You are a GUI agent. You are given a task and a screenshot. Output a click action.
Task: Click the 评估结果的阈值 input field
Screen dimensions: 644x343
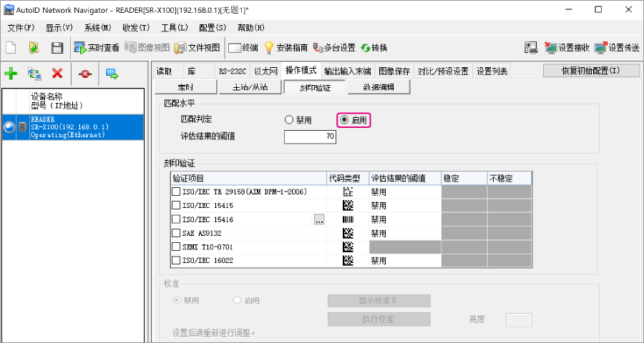310,136
